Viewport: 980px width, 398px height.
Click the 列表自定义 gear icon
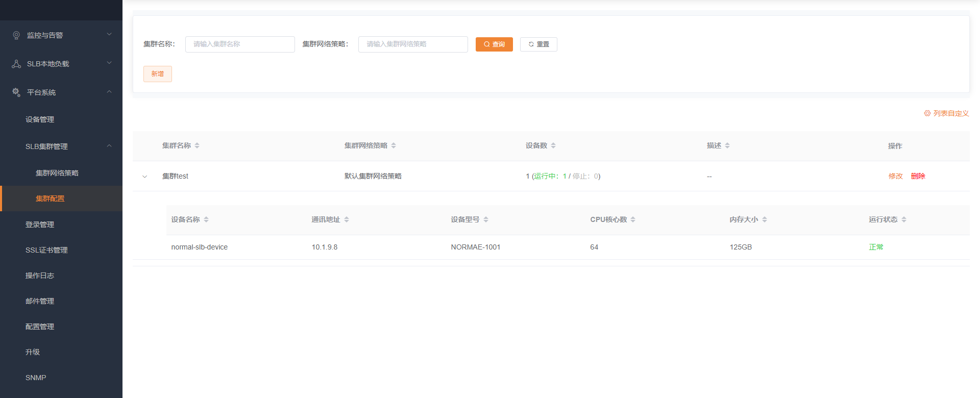pyautogui.click(x=927, y=113)
